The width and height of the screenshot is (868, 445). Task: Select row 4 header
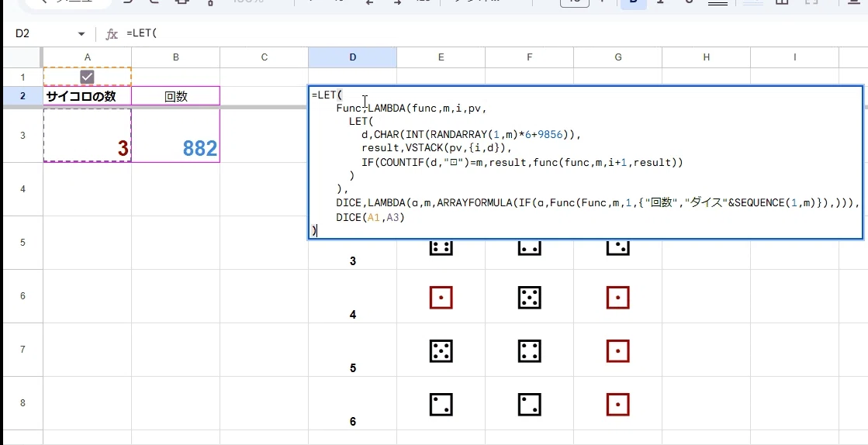[x=22, y=189]
